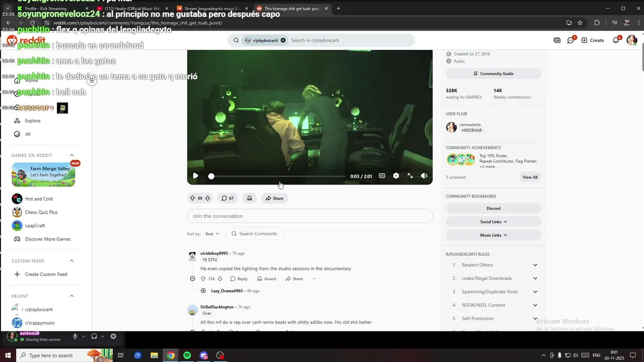The image size is (644, 362).
Task: Share uicideboy8995's comment
Action: click(x=294, y=279)
